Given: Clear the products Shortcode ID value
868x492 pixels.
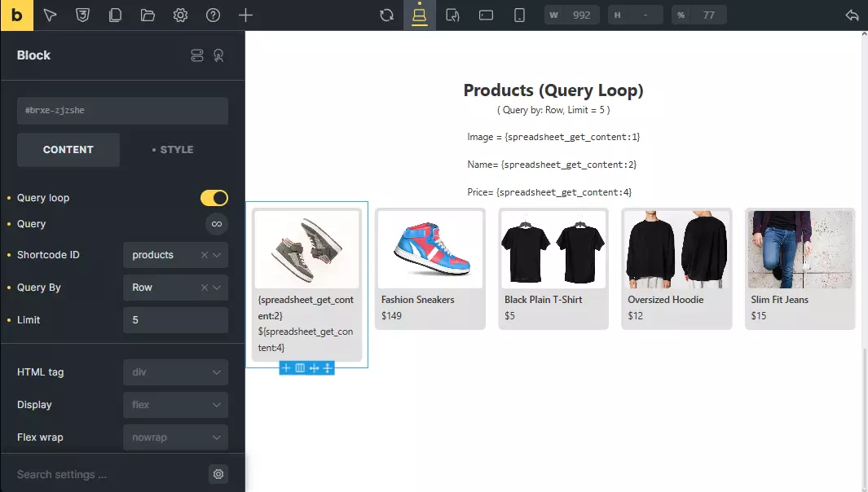Looking at the screenshot, I should (x=205, y=255).
